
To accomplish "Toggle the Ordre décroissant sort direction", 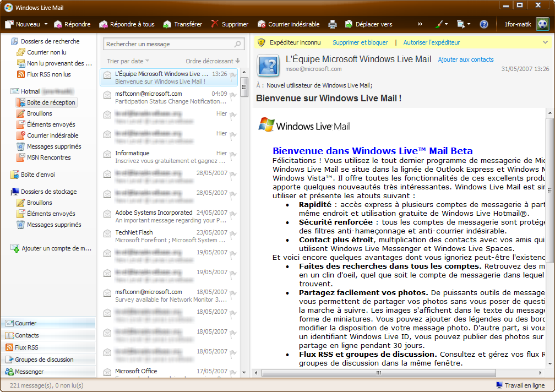I will click(x=213, y=61).
